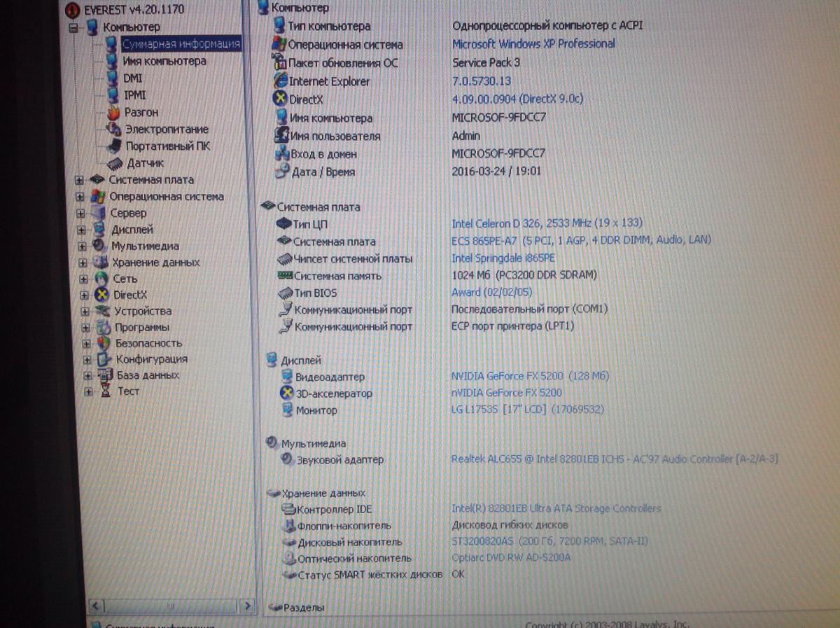The height and width of the screenshot is (628, 840).
Task: Open the Intel Springdale i865PE link
Action: tap(503, 258)
